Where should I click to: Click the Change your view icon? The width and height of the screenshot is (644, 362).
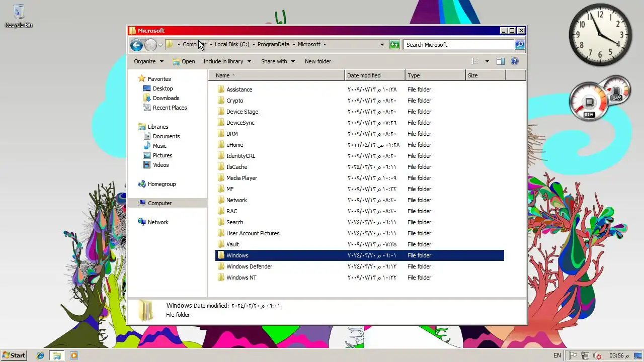(474, 61)
